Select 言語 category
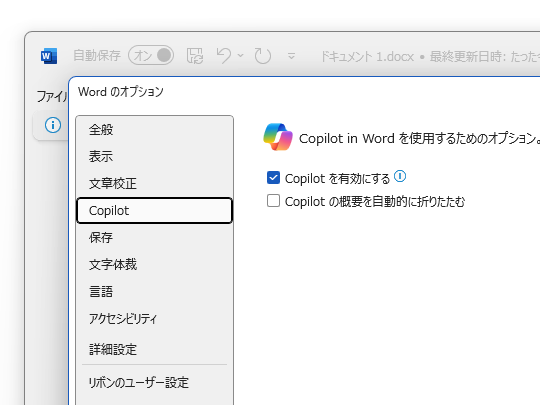540x405 pixels. coord(154,291)
